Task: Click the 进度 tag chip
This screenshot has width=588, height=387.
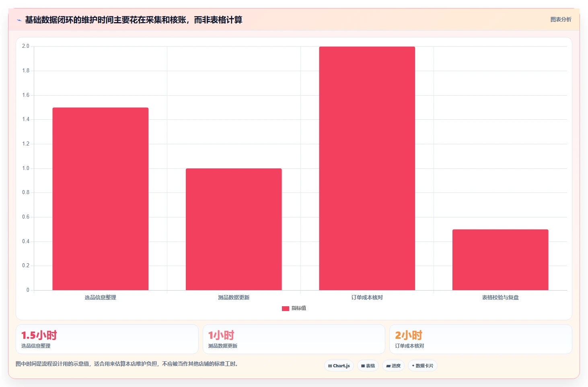Action: 393,366
